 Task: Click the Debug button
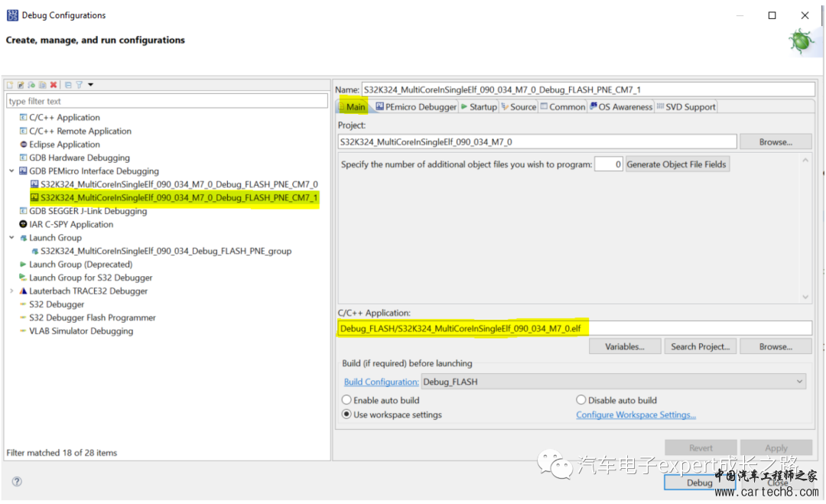click(x=700, y=483)
